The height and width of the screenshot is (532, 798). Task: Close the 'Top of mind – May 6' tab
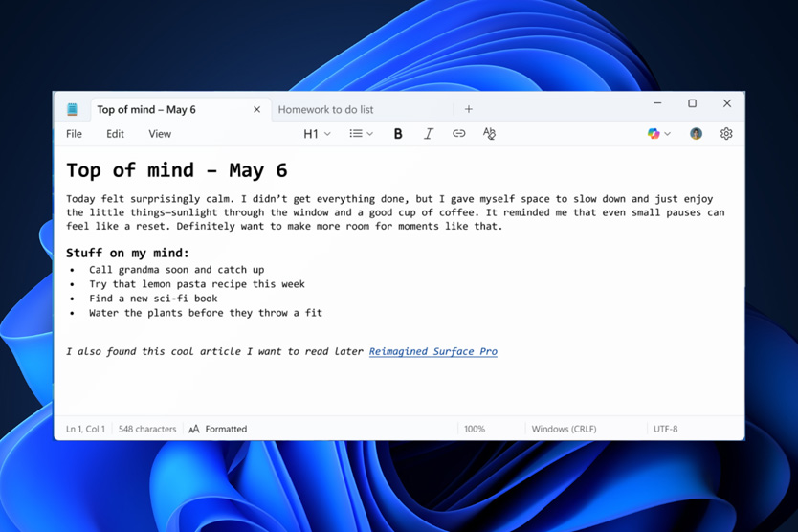pos(257,109)
